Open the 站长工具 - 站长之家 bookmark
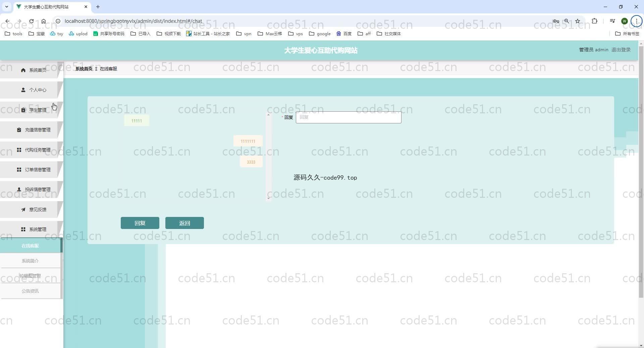Screen dimensions: 644x348 pos(208,34)
